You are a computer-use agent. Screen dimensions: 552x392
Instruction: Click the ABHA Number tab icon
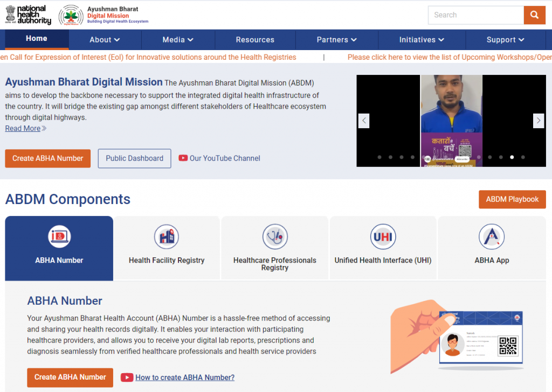[59, 236]
